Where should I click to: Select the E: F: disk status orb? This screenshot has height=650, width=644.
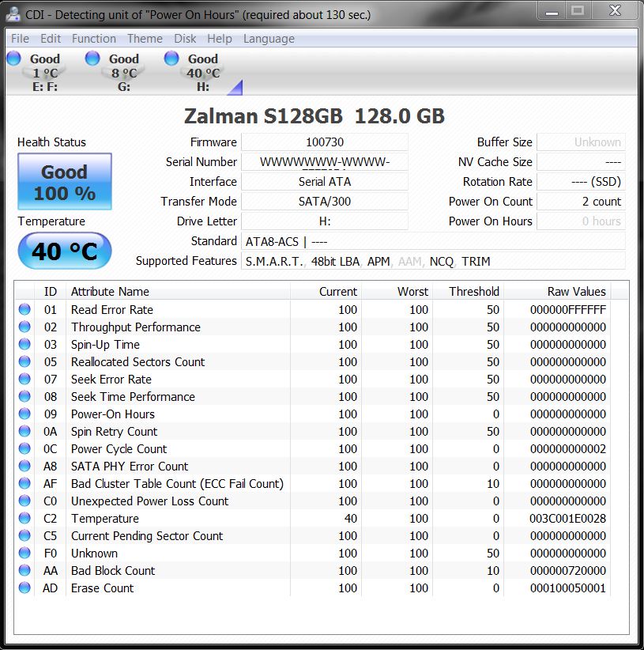click(x=13, y=59)
